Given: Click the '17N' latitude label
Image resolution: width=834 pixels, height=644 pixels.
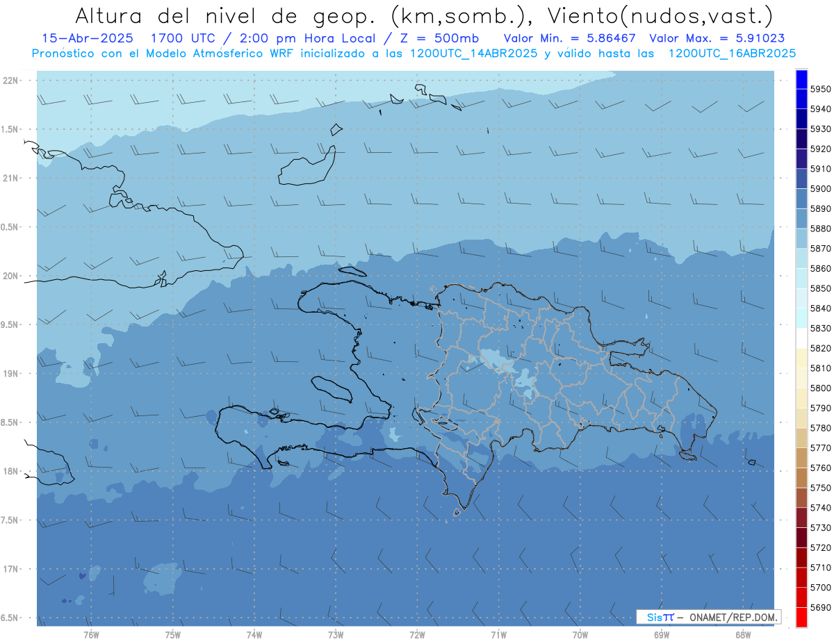Looking at the screenshot, I should 10,569.
